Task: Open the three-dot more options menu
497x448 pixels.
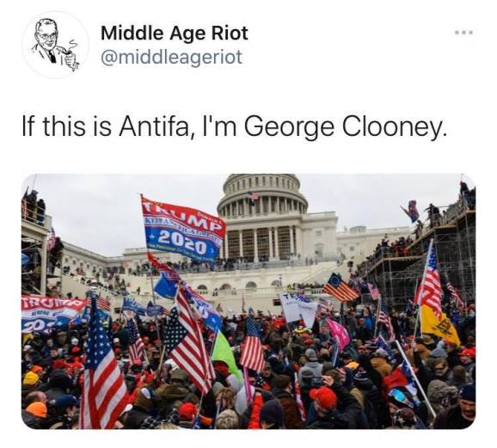Action: point(463,33)
